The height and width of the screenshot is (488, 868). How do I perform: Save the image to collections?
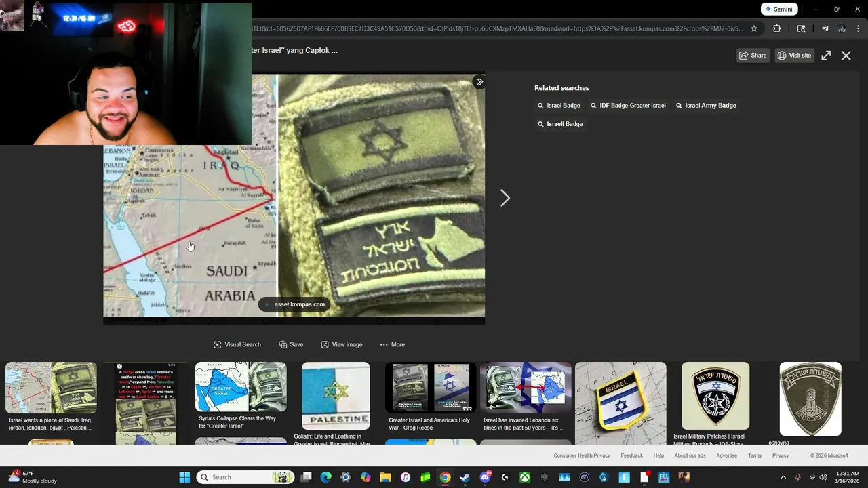tap(291, 344)
